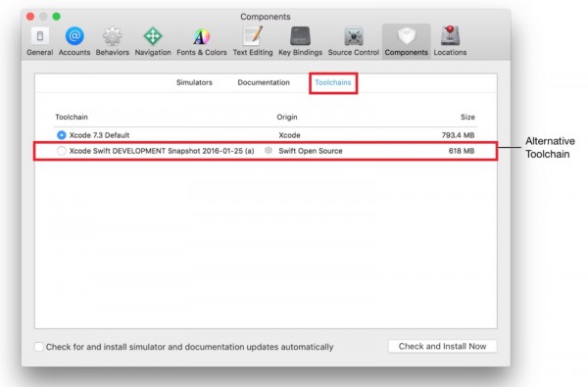Open the Accounts preferences pane
588x387 pixels.
pos(74,41)
